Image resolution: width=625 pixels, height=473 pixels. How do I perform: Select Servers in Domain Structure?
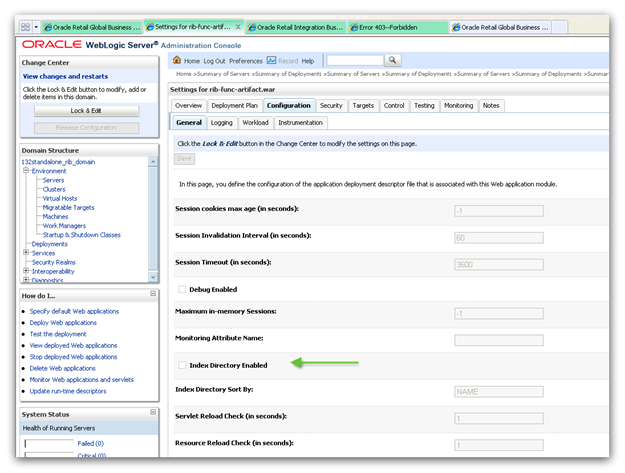click(x=53, y=180)
